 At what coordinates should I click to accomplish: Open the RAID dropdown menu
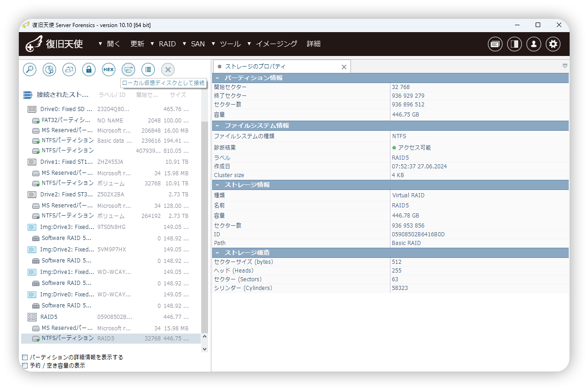(x=163, y=44)
